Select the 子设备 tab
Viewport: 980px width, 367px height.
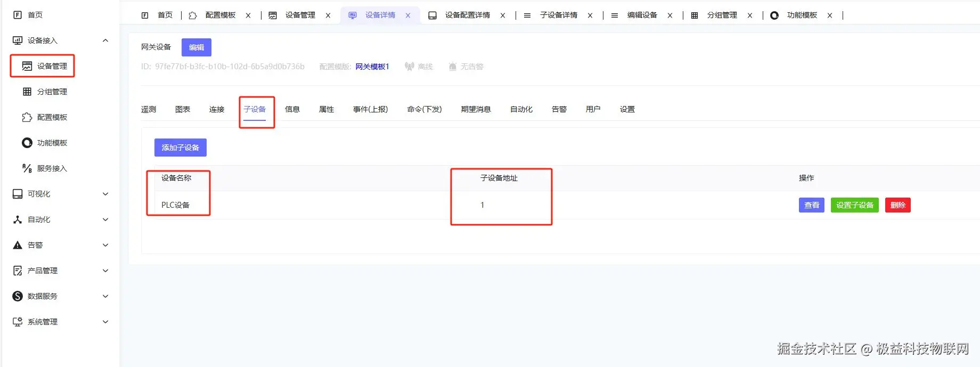tap(255, 109)
